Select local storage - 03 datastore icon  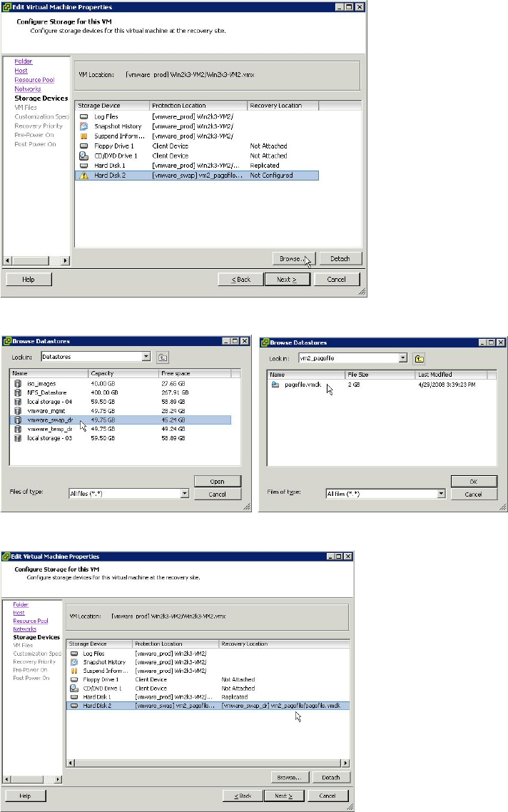click(18, 438)
